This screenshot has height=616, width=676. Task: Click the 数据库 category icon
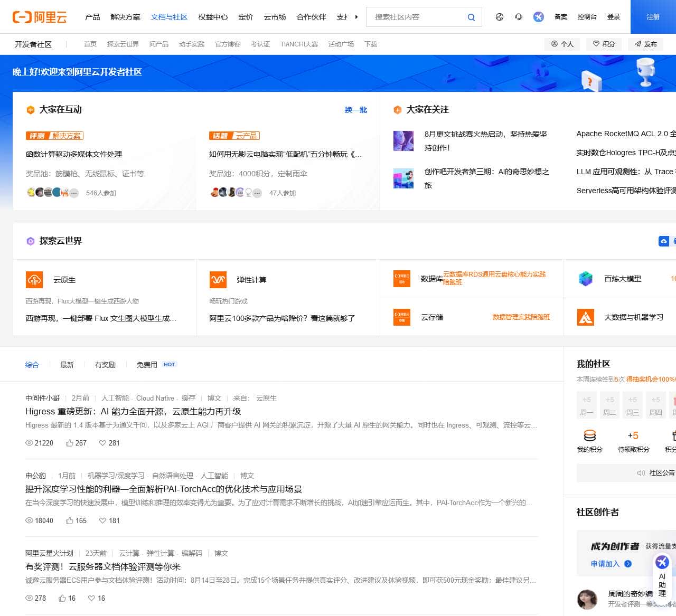[x=401, y=278]
